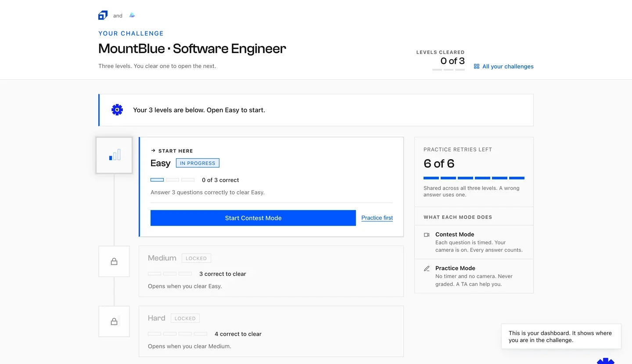Click the LOCKED badge on Hard

click(185, 318)
